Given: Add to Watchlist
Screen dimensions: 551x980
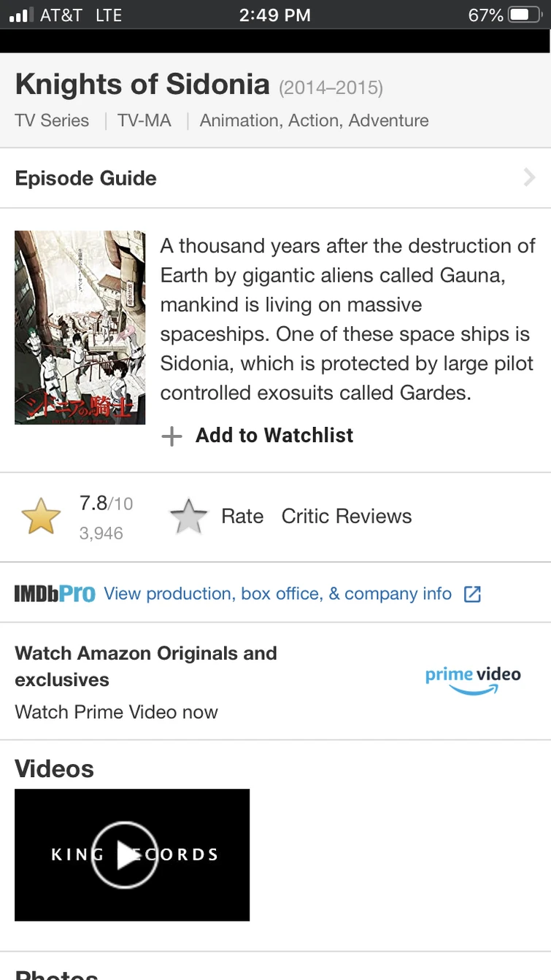Looking at the screenshot, I should coord(274,436).
